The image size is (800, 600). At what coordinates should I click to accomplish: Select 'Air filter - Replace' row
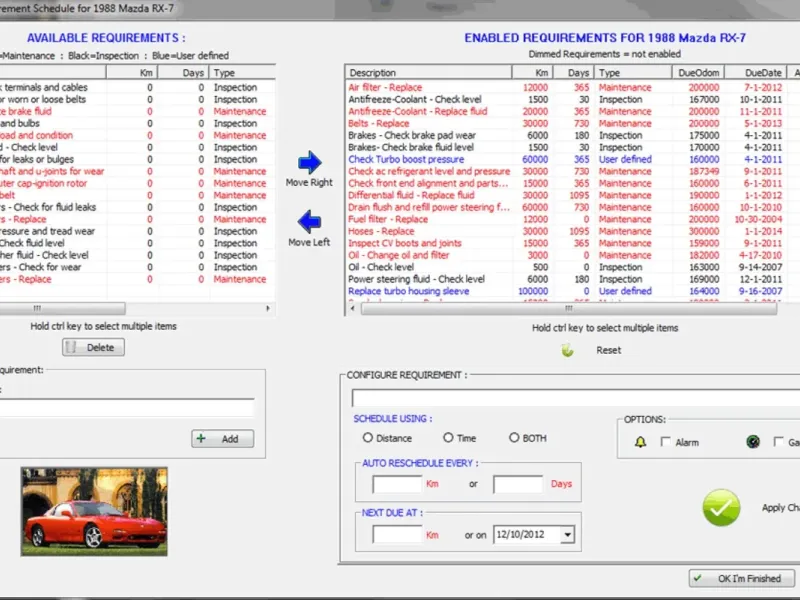tap(571, 87)
